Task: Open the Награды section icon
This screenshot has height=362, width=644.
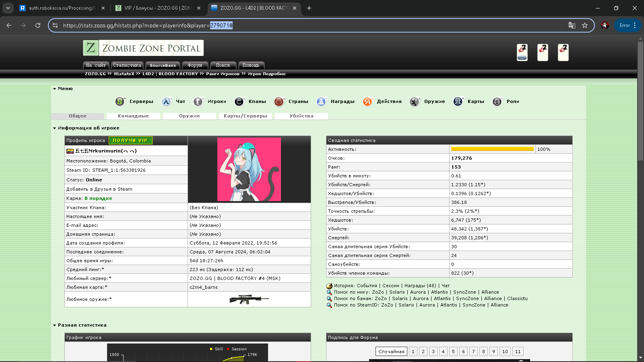Action: (x=321, y=102)
